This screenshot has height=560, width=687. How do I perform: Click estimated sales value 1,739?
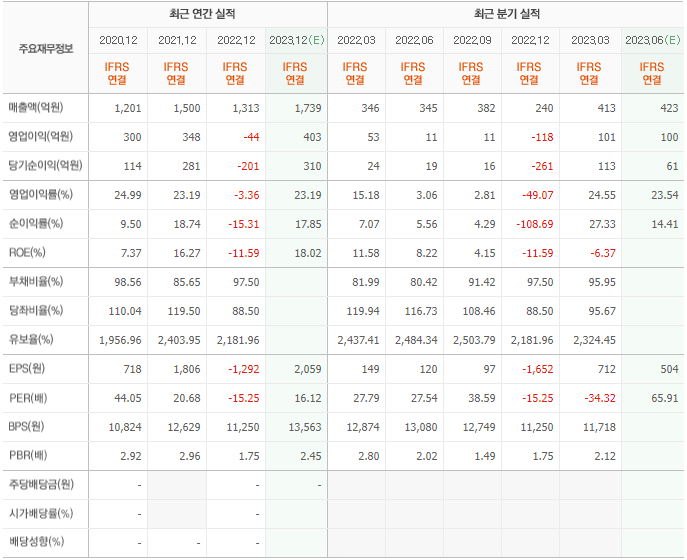[x=308, y=108]
